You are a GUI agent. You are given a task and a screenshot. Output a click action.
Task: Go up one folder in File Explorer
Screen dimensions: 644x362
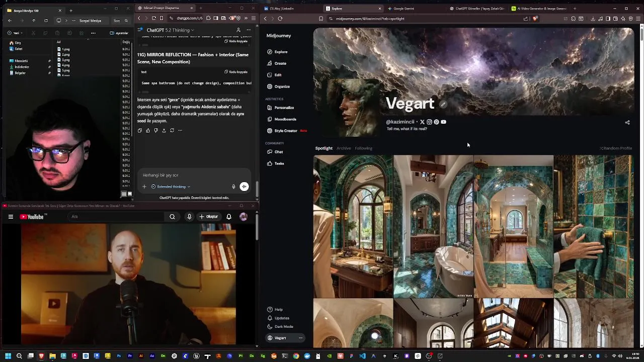pos(34,21)
